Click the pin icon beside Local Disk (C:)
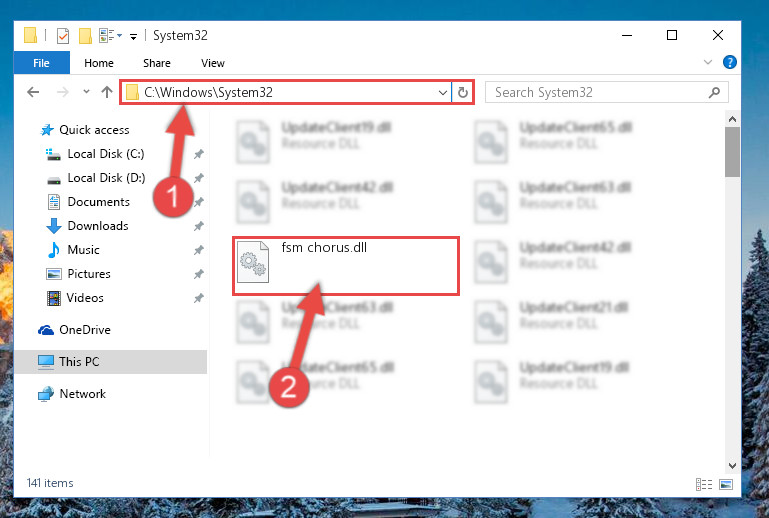 pos(198,154)
